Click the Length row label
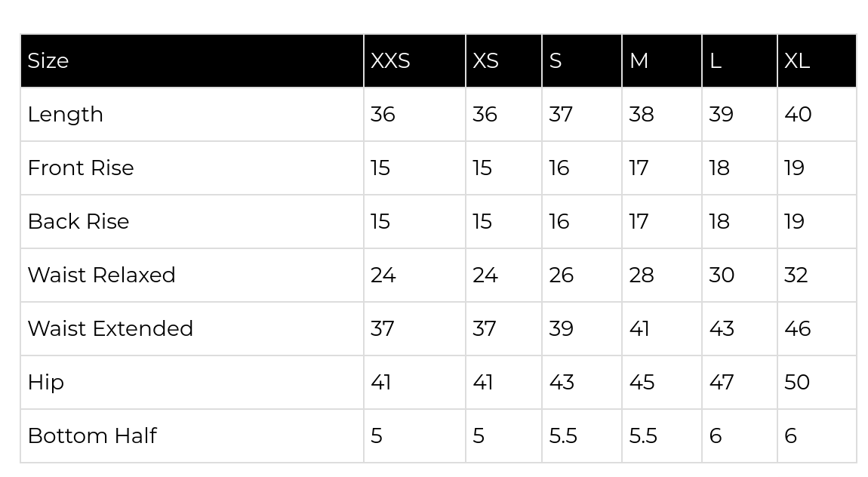 click(66, 115)
